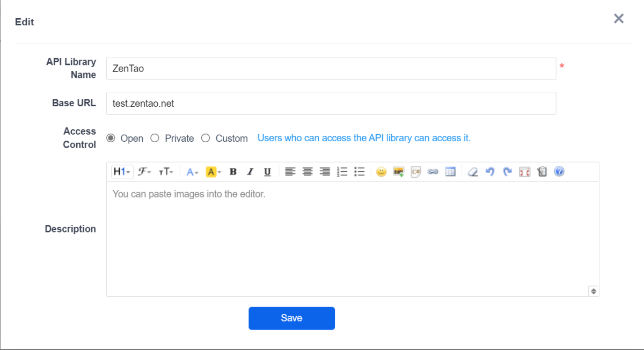Open the font size dropdown

point(166,172)
